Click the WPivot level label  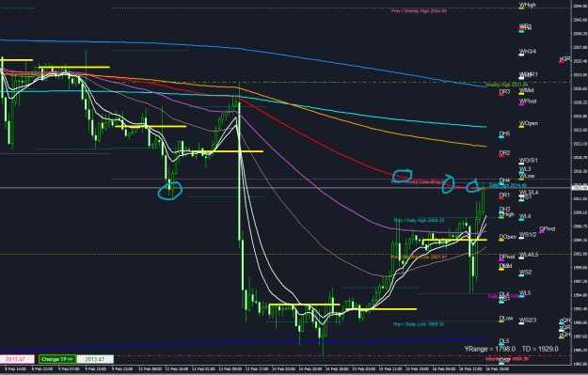pyautogui.click(x=528, y=102)
